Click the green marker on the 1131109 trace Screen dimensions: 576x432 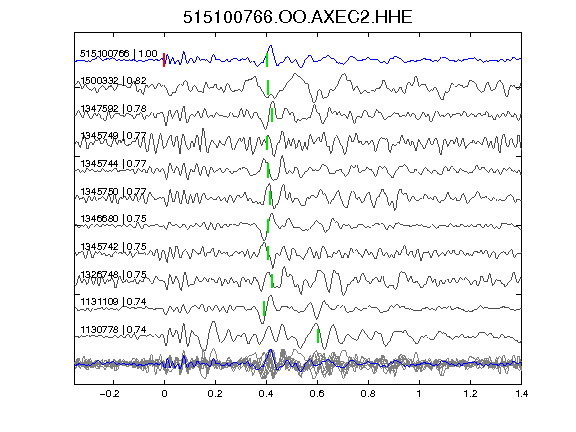pyautogui.click(x=264, y=308)
